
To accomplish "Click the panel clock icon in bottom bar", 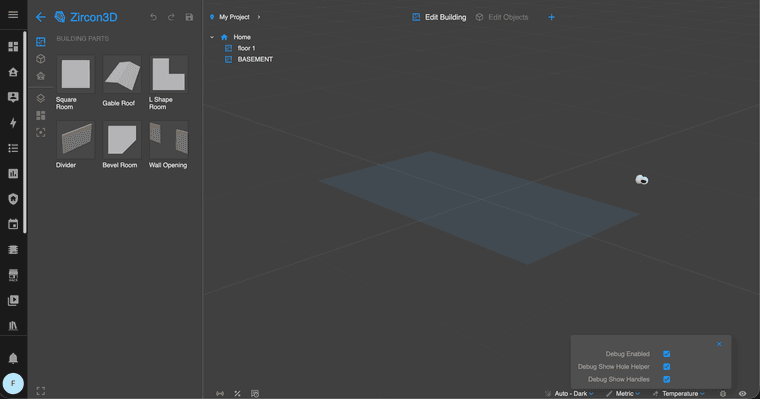I will tap(255, 394).
